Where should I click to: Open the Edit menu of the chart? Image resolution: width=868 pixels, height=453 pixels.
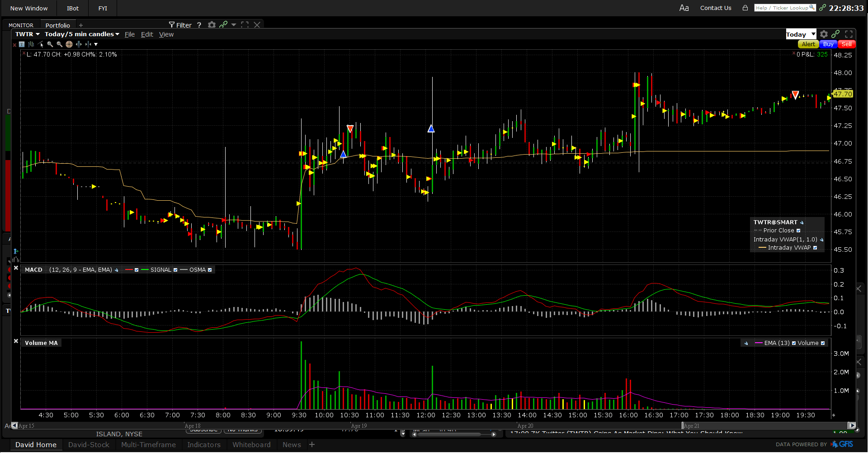point(147,34)
